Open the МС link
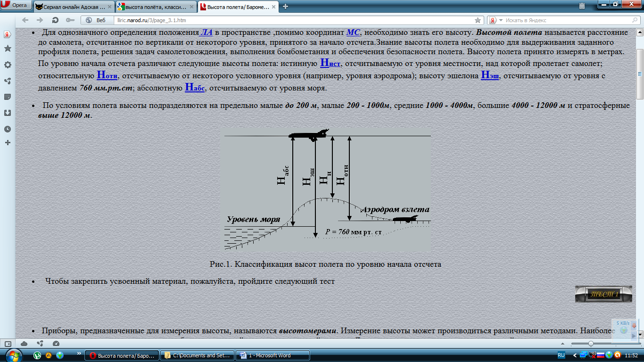Viewport: 644px width, 362px height. 353,32
